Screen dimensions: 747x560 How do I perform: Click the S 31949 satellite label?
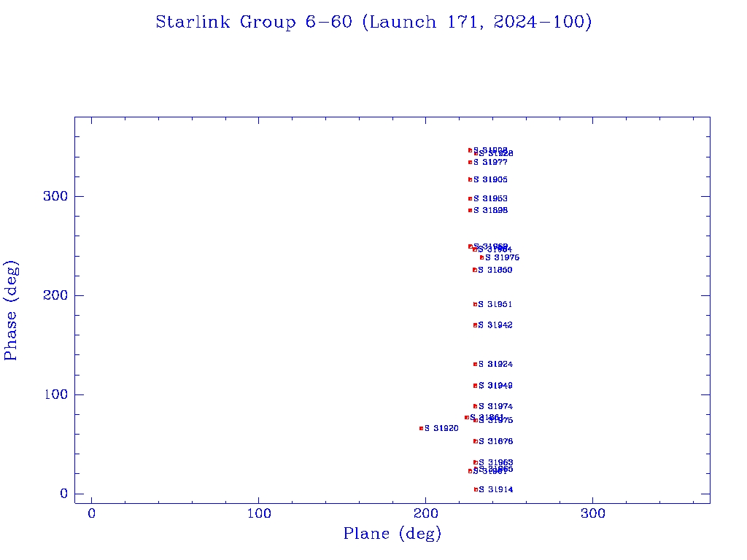coord(495,386)
